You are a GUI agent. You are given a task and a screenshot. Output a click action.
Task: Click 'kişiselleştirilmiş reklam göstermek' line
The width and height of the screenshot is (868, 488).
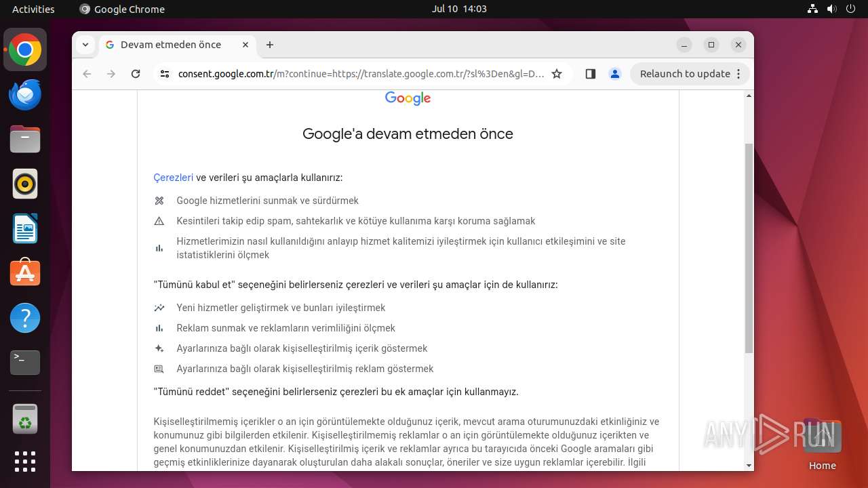pos(304,369)
